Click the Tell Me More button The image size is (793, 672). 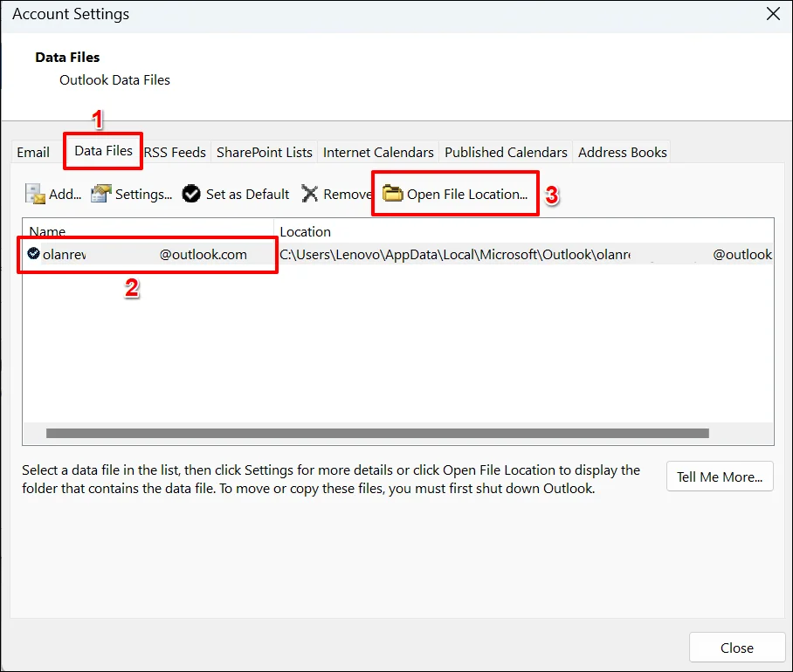720,477
